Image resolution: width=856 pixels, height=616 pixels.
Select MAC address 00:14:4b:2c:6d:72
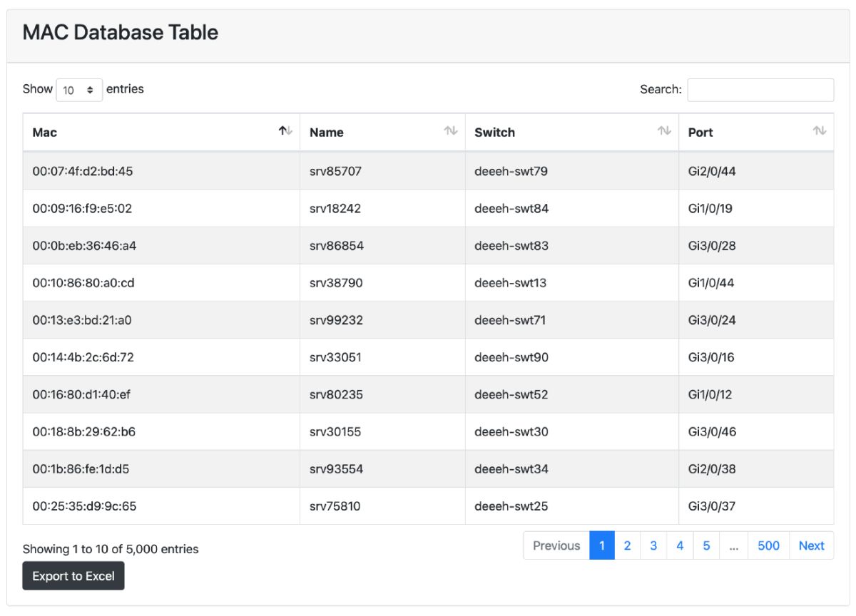click(x=83, y=357)
